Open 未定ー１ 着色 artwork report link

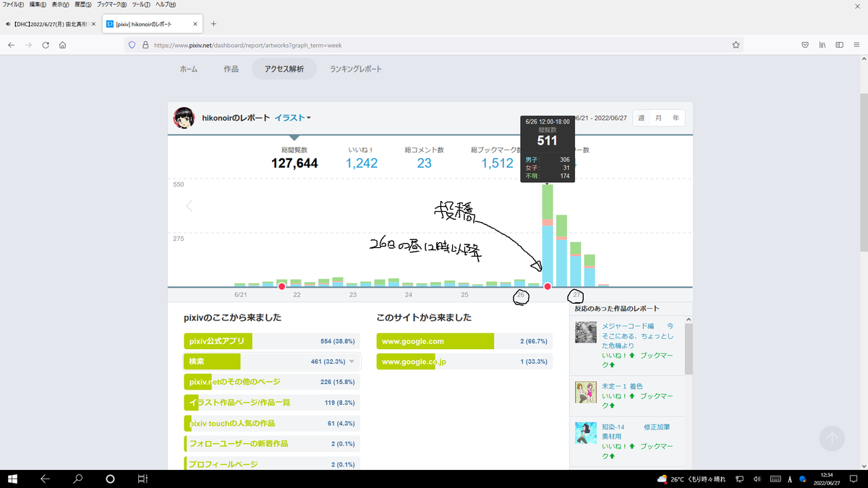(x=622, y=386)
